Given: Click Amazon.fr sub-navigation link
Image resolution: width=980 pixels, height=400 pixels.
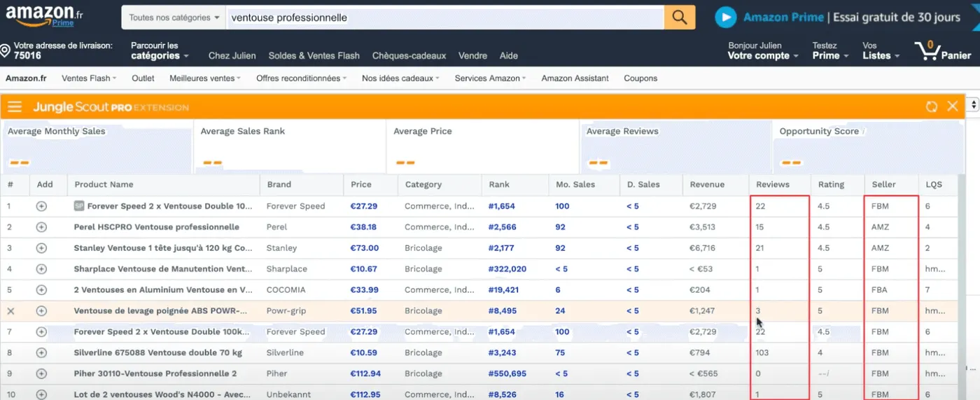Looking at the screenshot, I should point(26,78).
